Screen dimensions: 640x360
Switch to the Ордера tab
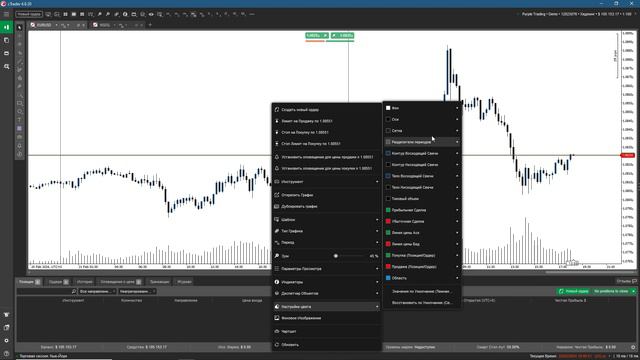point(58,282)
